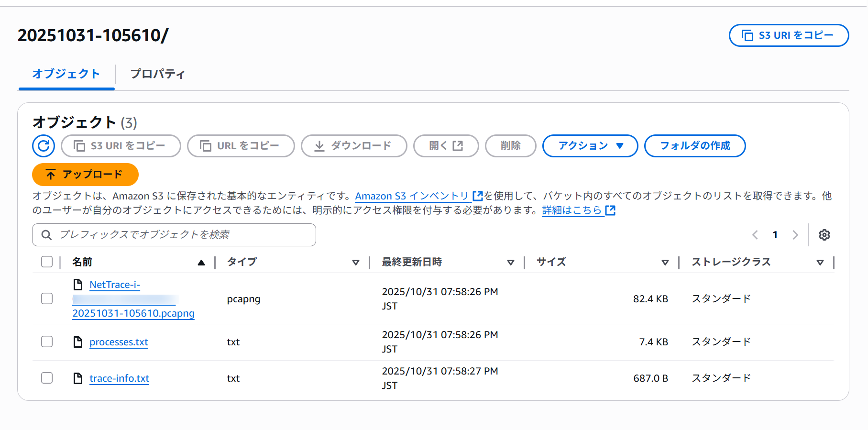Click the フォルダの作成 button
The width and height of the screenshot is (868, 430).
coord(694,146)
